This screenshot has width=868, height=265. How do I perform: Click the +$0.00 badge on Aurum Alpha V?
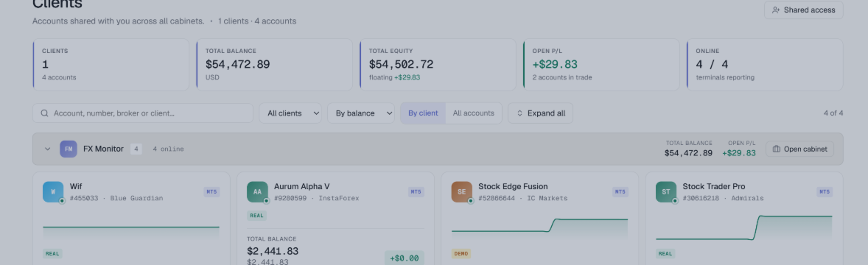(404, 258)
